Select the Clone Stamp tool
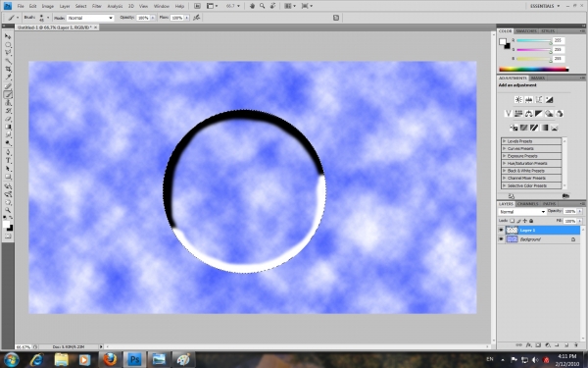588x368 pixels. (8, 102)
